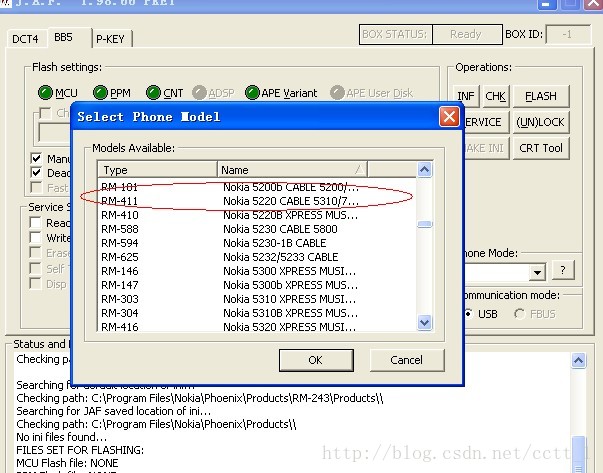Image resolution: width=603 pixels, height=473 pixels.
Task: Sort models by the Type column header
Action: [x=157, y=170]
